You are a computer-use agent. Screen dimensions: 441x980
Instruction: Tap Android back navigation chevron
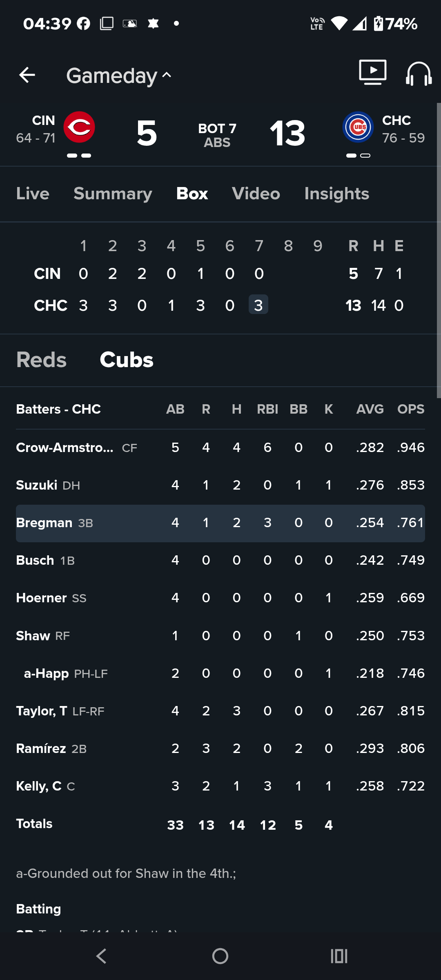101,956
